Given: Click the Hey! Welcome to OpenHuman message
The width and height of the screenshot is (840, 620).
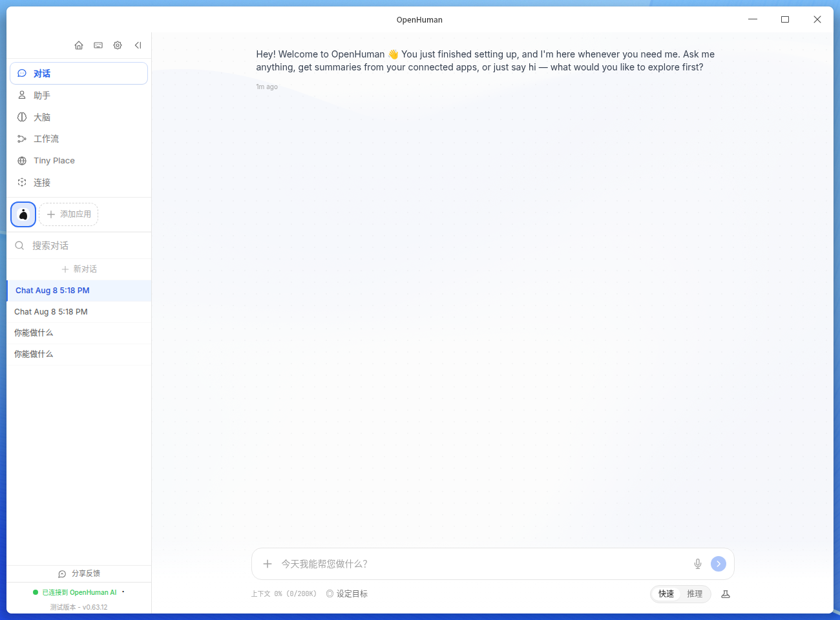Looking at the screenshot, I should coord(485,61).
